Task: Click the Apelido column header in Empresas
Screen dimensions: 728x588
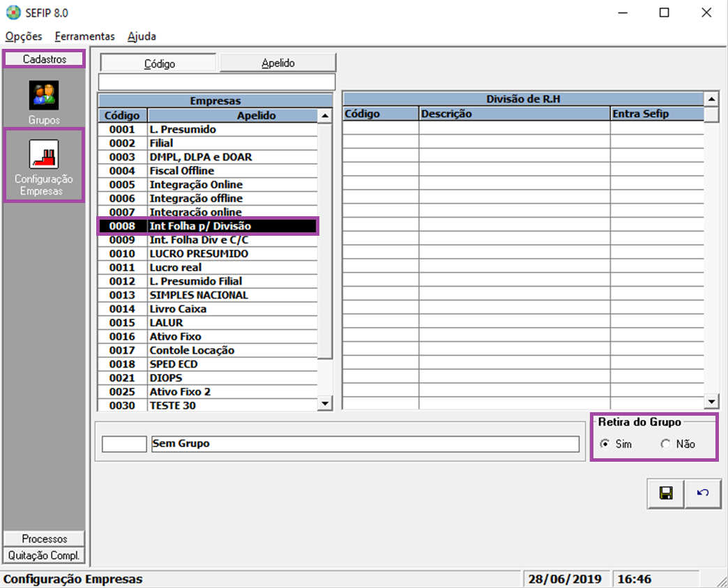Action: click(233, 116)
